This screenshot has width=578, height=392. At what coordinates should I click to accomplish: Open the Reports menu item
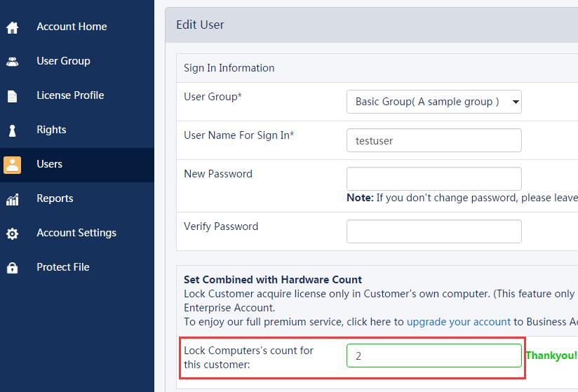point(55,198)
